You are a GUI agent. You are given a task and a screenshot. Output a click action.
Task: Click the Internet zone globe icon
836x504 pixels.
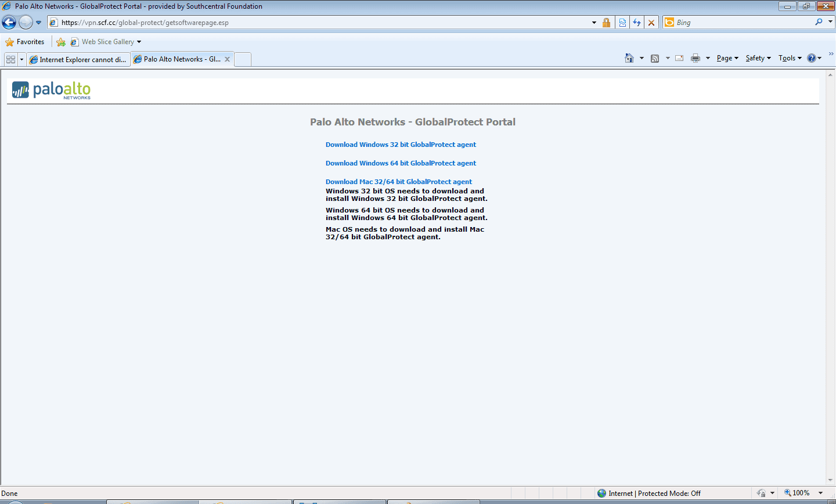(601, 494)
